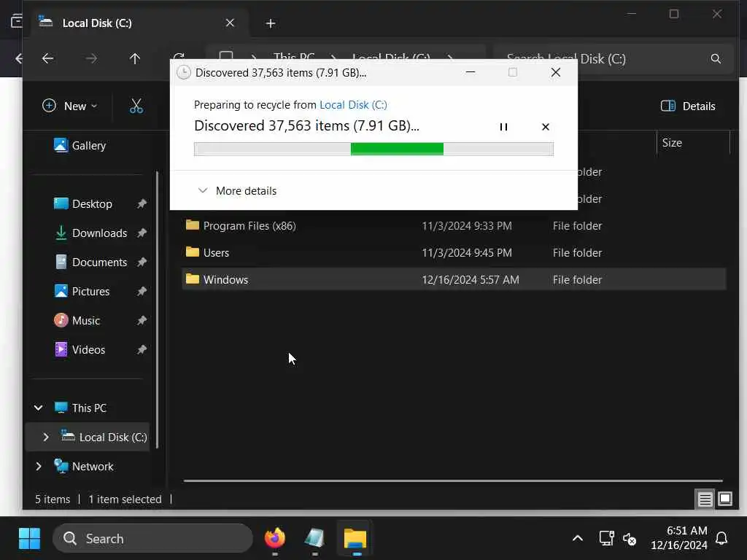The image size is (747, 560).
Task: Click 11/3/2024 9:45 PM date cell
Action: pyautogui.click(x=466, y=252)
